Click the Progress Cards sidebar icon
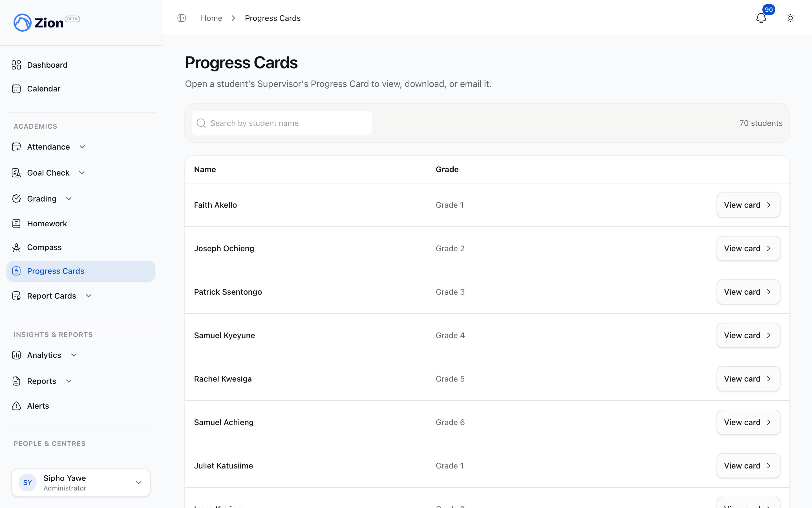The image size is (812, 508). tap(16, 271)
